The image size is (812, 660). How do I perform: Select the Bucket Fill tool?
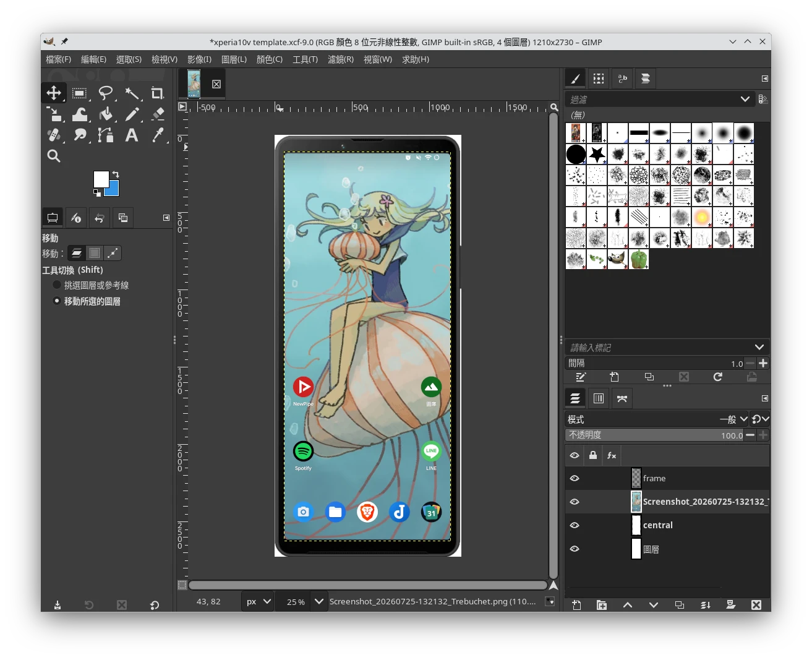pyautogui.click(x=106, y=114)
